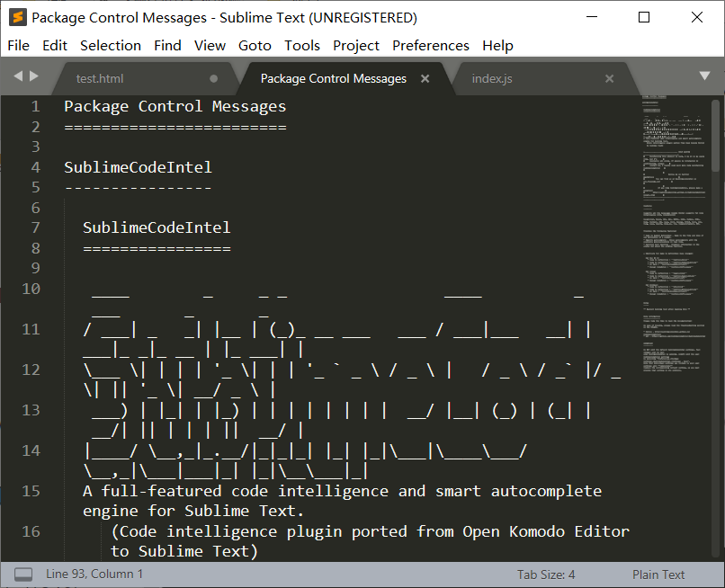Viewport: 725px width, 588px height.
Task: Close the Package Control Messages tab
Action: pos(425,79)
